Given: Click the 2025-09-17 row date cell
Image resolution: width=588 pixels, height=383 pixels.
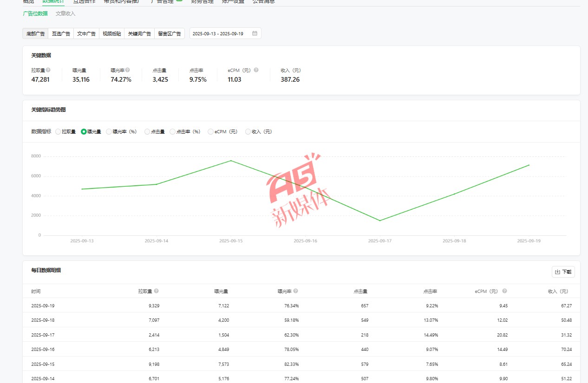Looking at the screenshot, I should 43,335.
